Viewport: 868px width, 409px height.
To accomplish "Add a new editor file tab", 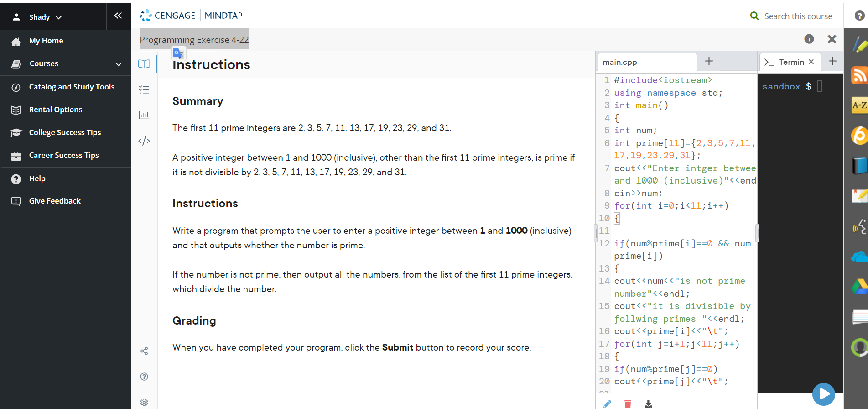I will pyautogui.click(x=709, y=61).
